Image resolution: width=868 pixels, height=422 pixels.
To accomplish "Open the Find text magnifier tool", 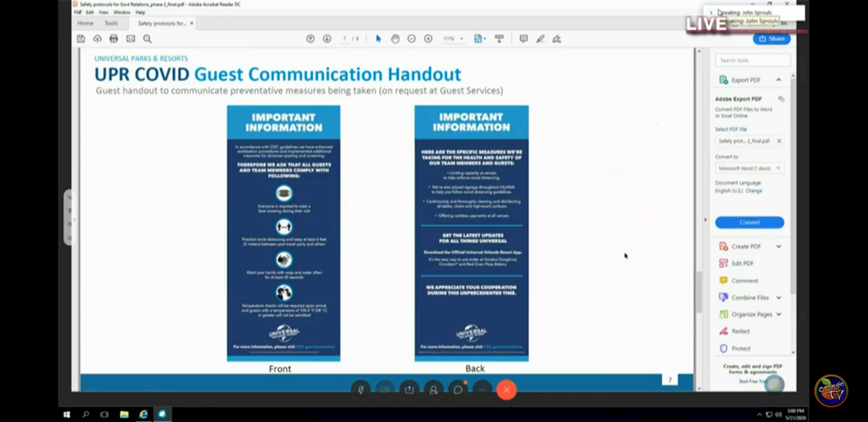I will tap(147, 39).
